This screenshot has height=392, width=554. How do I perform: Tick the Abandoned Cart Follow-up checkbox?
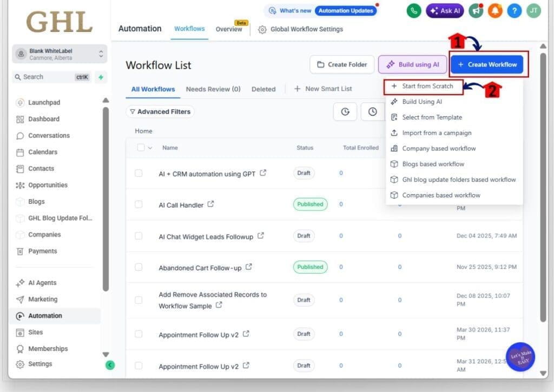138,267
